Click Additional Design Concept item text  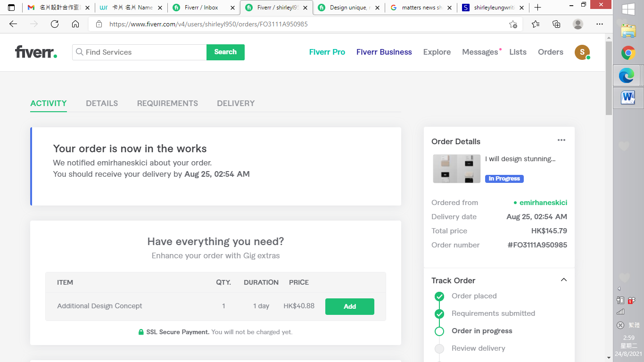pos(99,306)
